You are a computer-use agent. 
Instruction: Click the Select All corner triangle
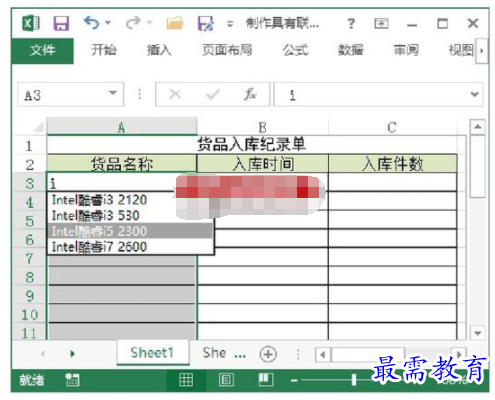(x=39, y=127)
